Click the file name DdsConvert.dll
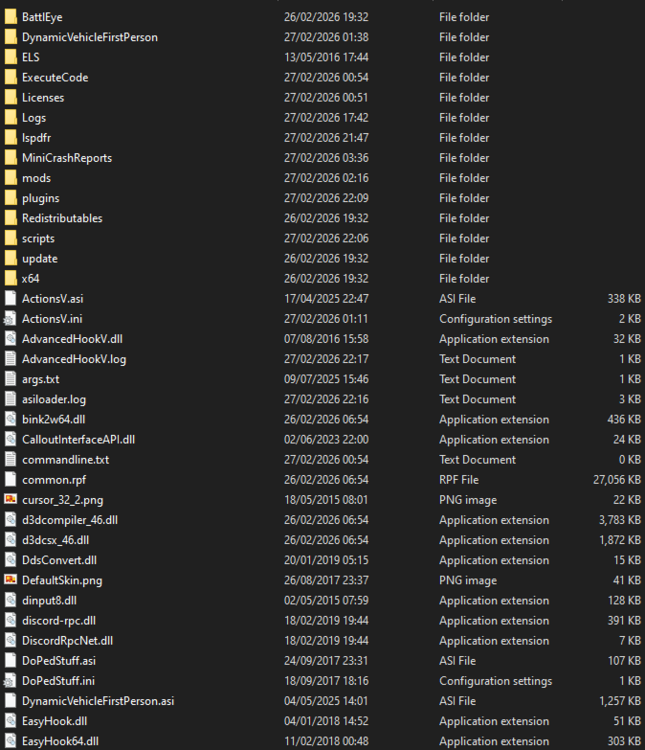Image resolution: width=645 pixels, height=750 pixels. point(59,560)
